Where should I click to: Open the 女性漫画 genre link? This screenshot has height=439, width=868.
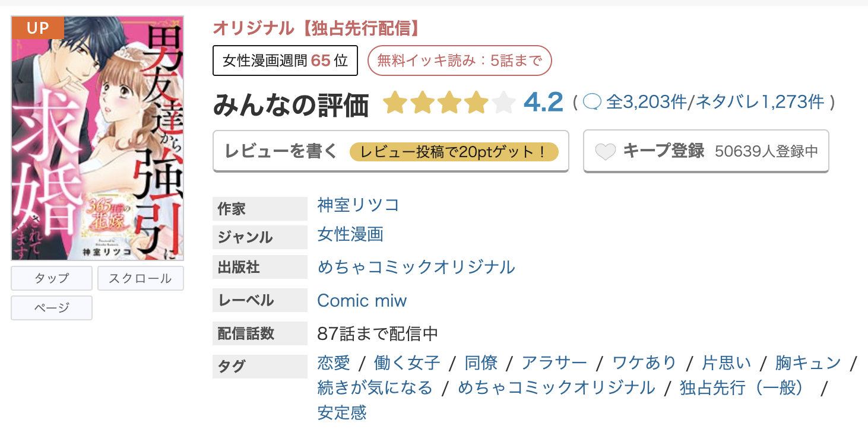[350, 234]
